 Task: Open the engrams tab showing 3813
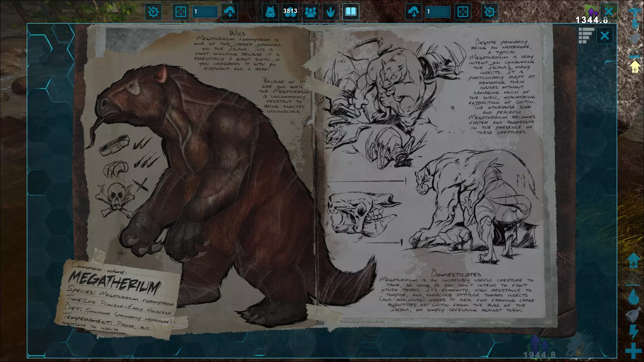point(290,12)
